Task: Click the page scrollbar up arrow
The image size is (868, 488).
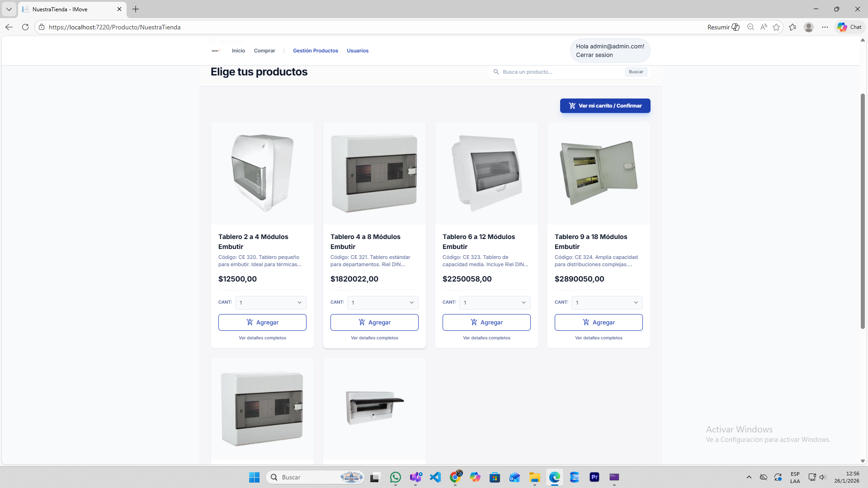Action: point(863,40)
